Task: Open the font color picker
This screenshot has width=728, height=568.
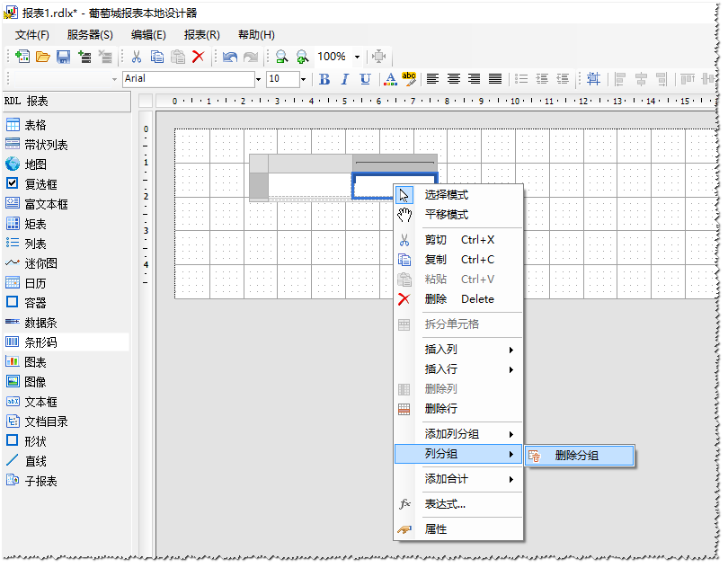Action: (x=391, y=79)
